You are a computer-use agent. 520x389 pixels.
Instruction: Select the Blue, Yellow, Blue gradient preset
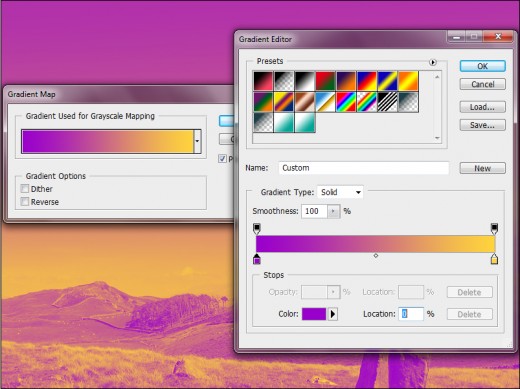[387, 81]
